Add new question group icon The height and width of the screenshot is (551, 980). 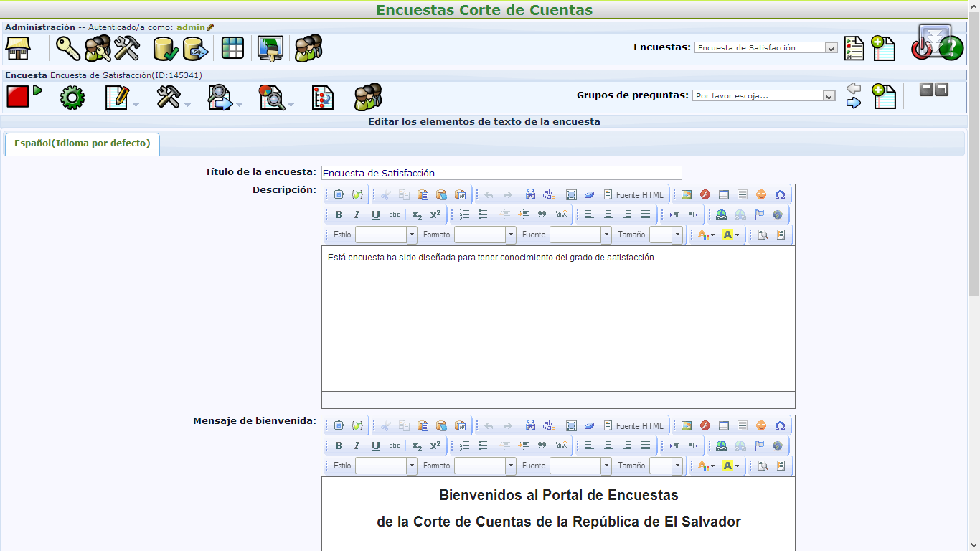[884, 96]
